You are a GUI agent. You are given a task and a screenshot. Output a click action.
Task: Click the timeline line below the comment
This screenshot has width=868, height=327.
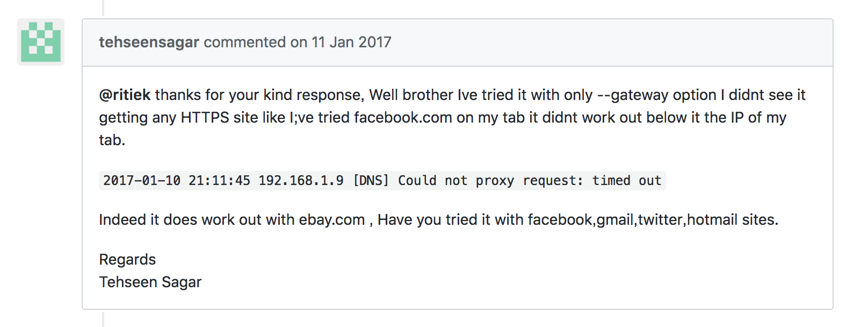coord(103,319)
